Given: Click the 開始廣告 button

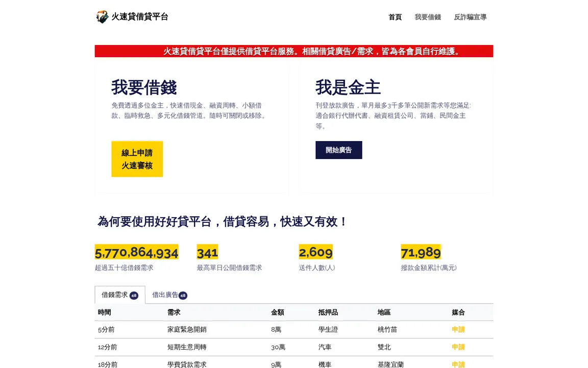Looking at the screenshot, I should [338, 150].
